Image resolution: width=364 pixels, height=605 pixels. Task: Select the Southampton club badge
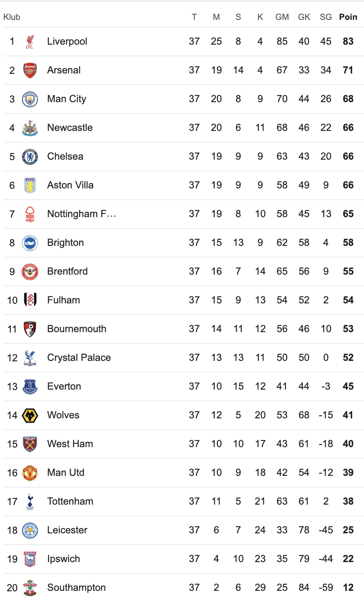point(30,588)
